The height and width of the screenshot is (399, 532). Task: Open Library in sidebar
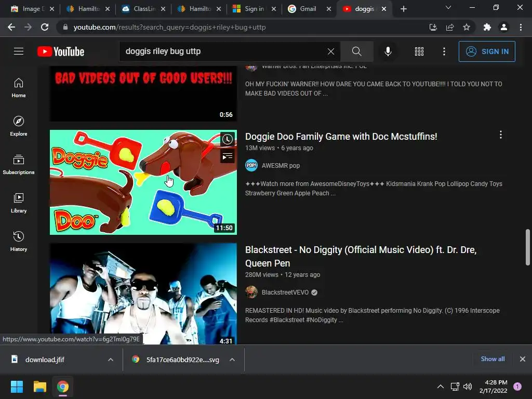point(19,203)
